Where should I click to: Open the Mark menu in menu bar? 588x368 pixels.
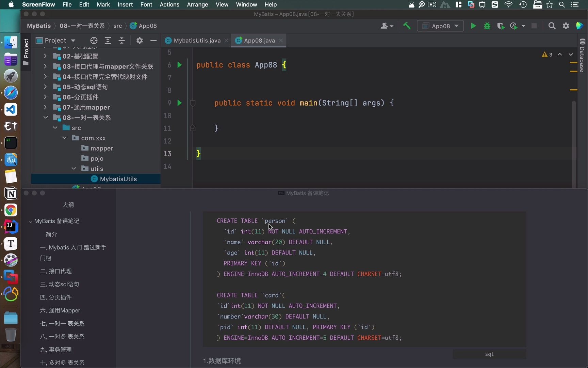(x=103, y=4)
